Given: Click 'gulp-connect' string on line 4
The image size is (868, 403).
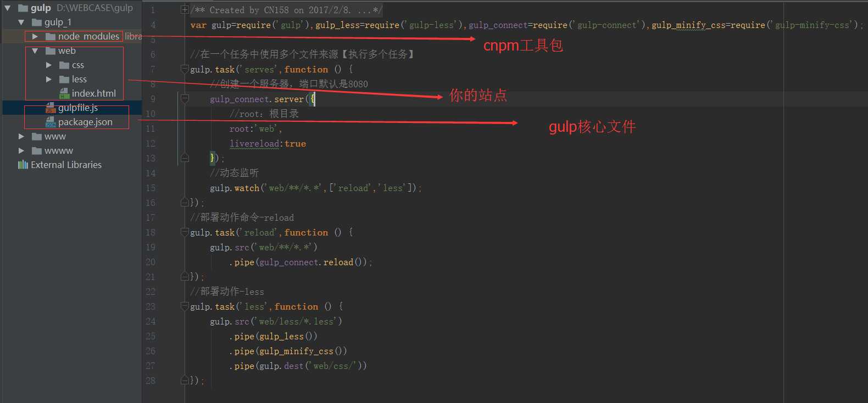Looking at the screenshot, I should click(607, 25).
